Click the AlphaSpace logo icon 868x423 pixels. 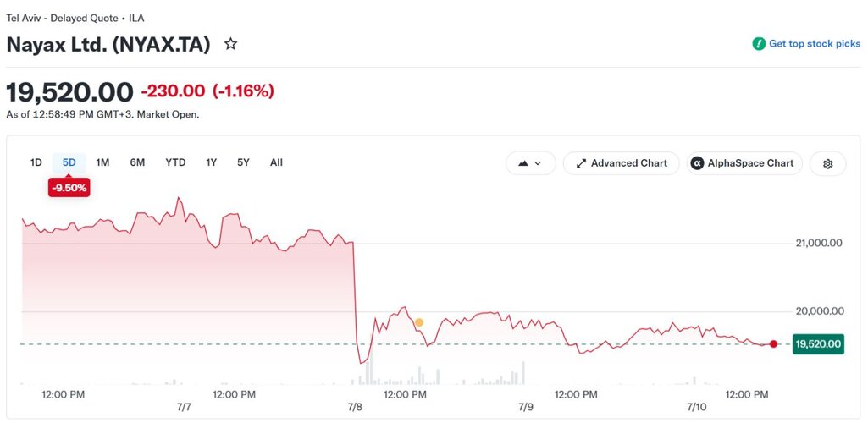[698, 163]
